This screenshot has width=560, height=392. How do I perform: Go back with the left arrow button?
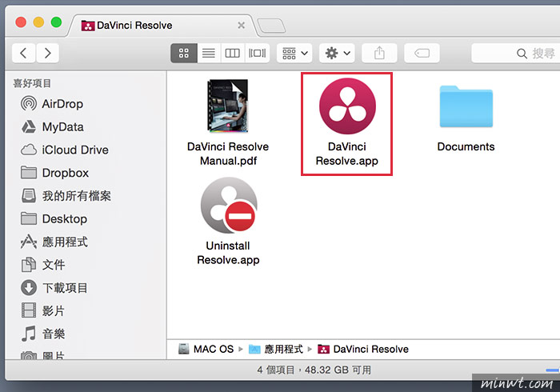click(x=23, y=53)
